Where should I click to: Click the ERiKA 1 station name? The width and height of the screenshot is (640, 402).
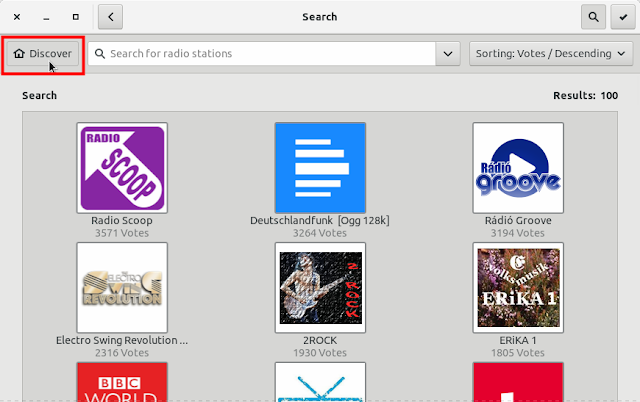(518, 340)
